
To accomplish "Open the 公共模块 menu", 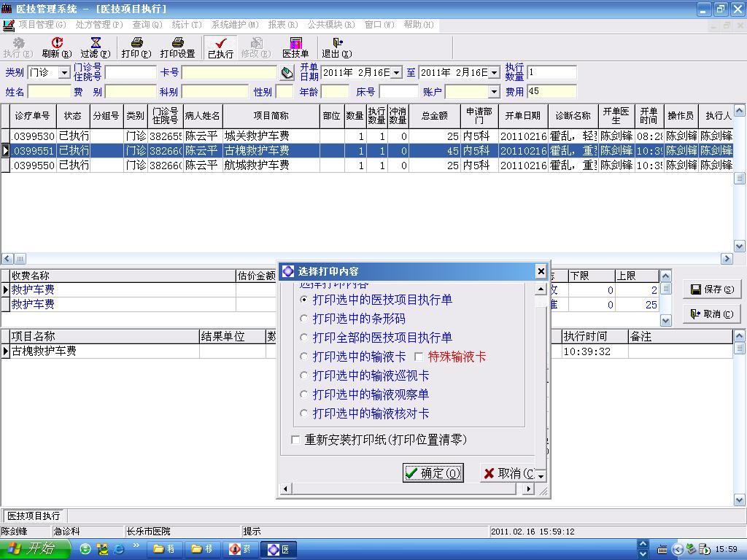I will [331, 25].
